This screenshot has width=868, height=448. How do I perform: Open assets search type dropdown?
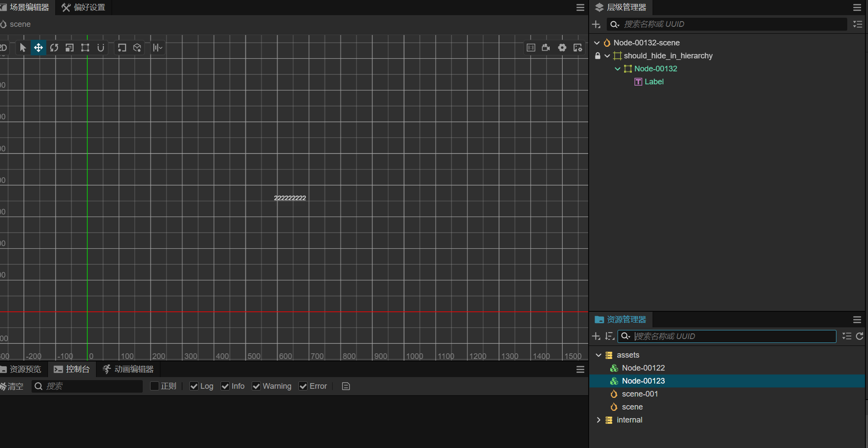click(x=626, y=336)
